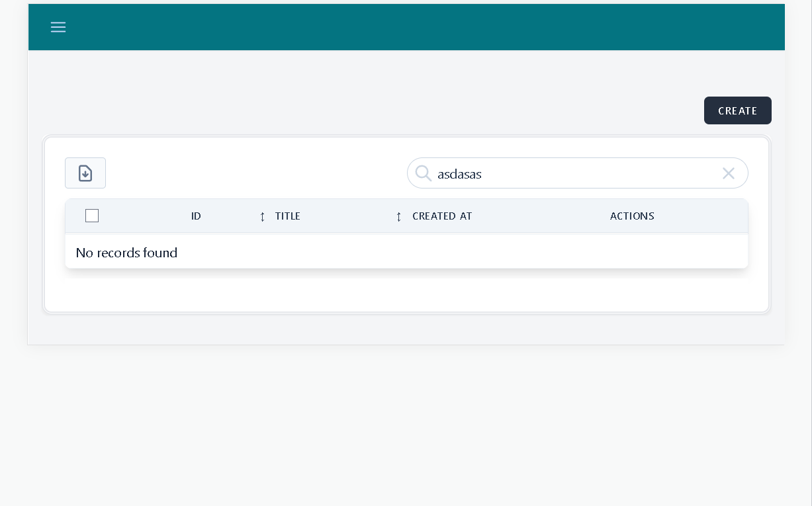Image resolution: width=812 pixels, height=506 pixels.
Task: Toggle sort arrow beside TITLE column
Action: click(x=263, y=216)
